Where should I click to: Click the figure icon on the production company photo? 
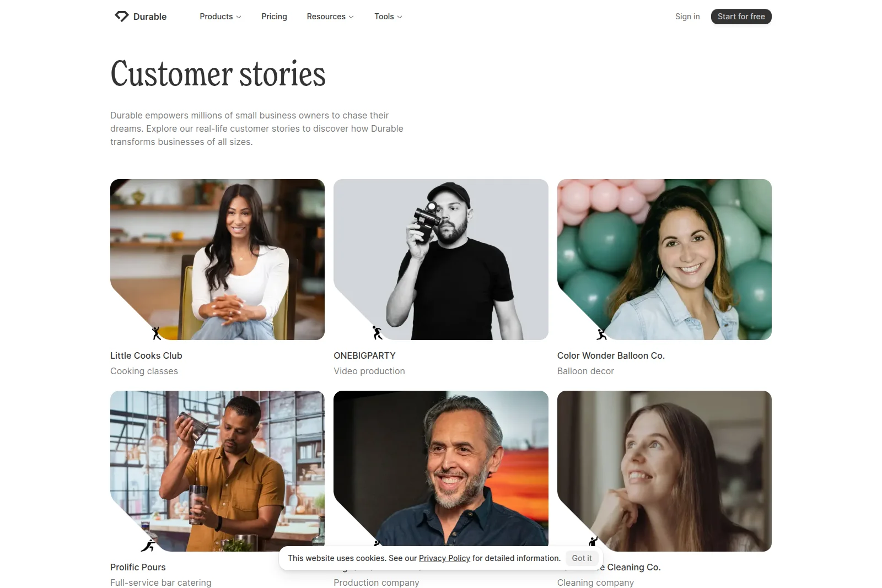click(x=377, y=544)
